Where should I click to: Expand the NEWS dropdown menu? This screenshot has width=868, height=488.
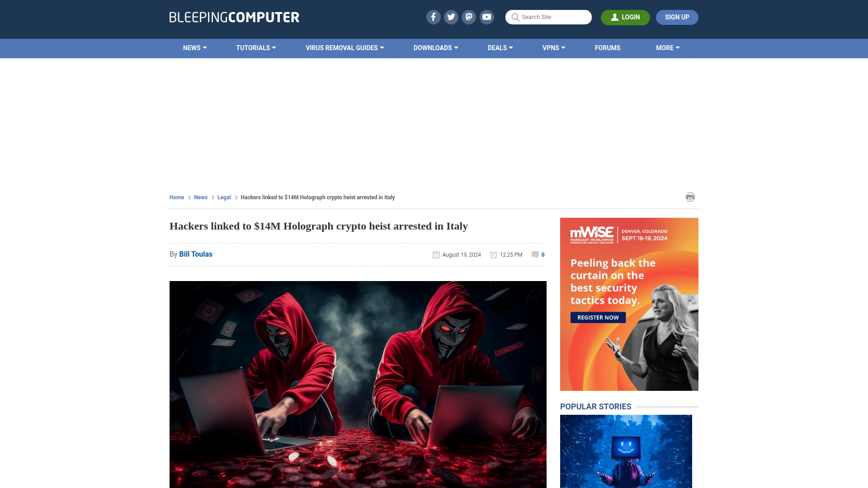coord(195,47)
